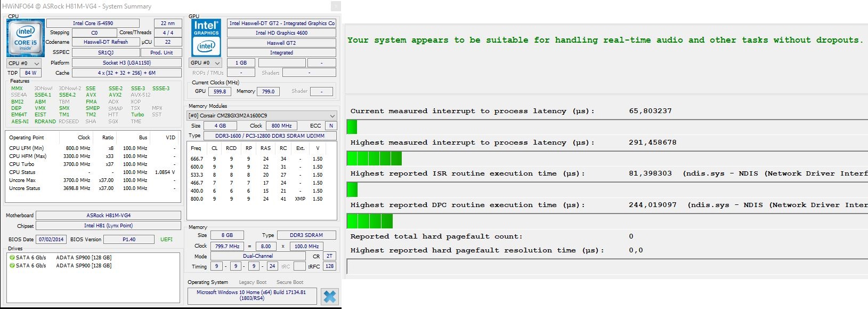Click the CPU LFM (Min) operating point row

point(92,148)
